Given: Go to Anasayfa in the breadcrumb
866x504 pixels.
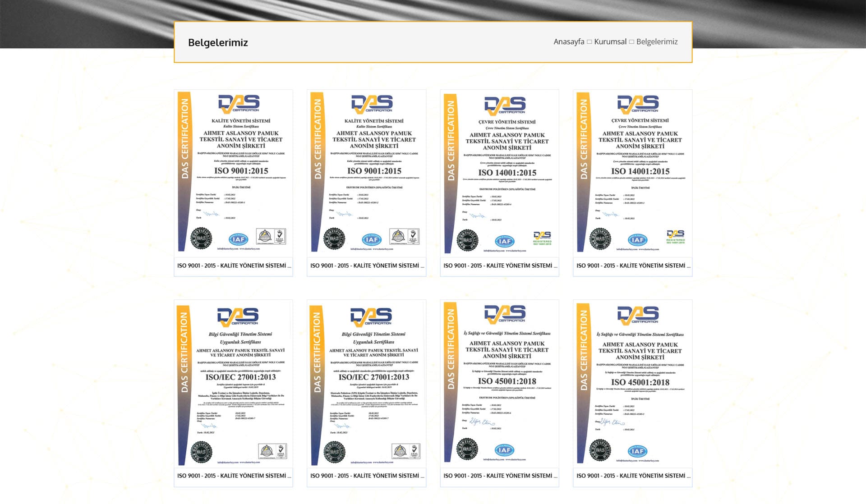Looking at the screenshot, I should coord(569,41).
